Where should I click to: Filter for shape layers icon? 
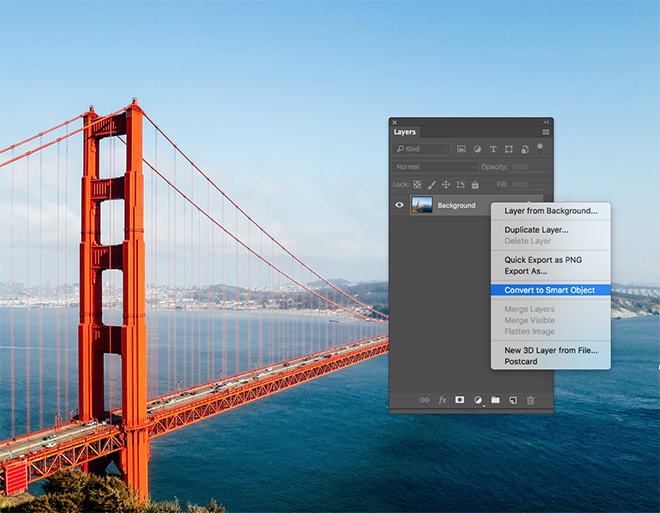[x=509, y=149]
